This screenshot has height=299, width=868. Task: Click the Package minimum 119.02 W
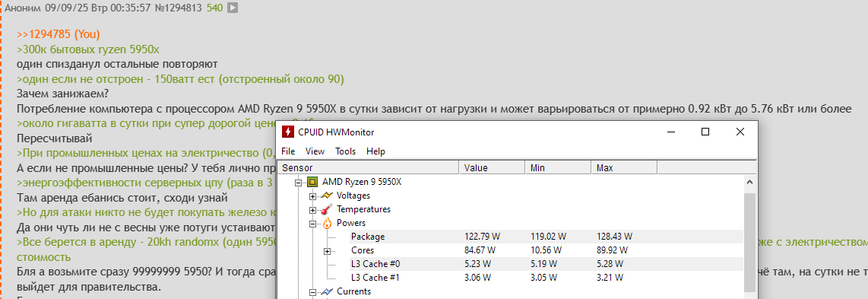(x=548, y=237)
